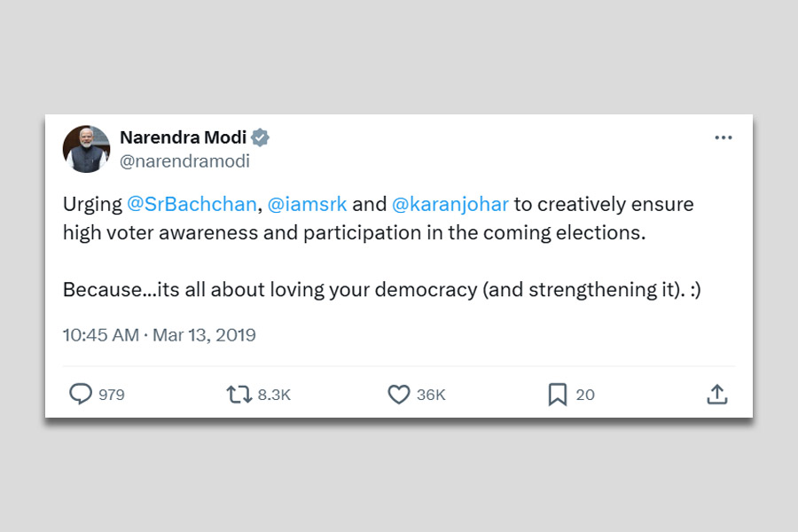The image size is (798, 532).
Task: Retweet the post using the repost arrows icon
Action: pyautogui.click(x=239, y=395)
